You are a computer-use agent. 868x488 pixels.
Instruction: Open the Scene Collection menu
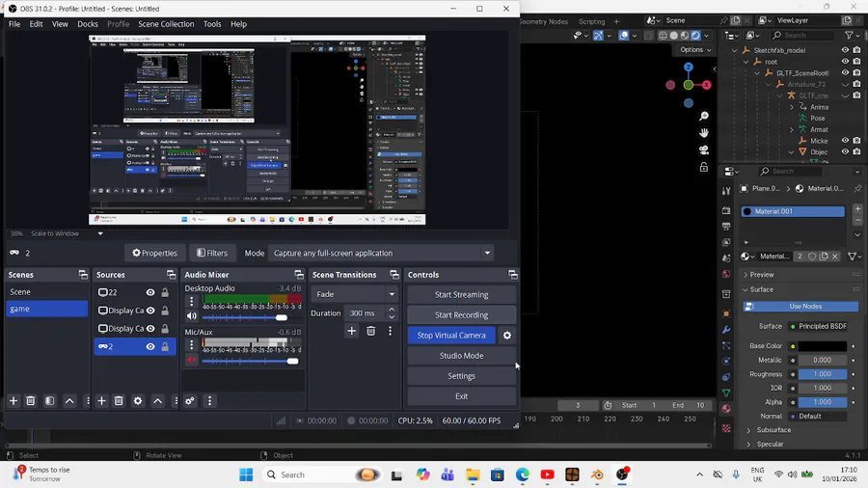pyautogui.click(x=166, y=24)
